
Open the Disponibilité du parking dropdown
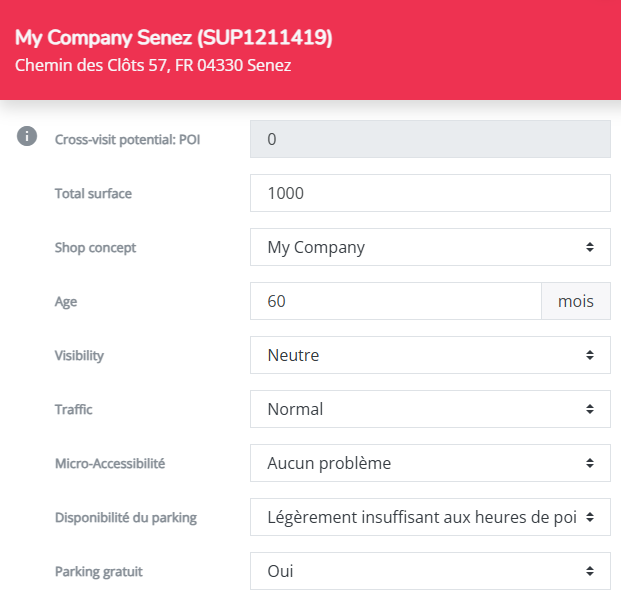pos(430,517)
